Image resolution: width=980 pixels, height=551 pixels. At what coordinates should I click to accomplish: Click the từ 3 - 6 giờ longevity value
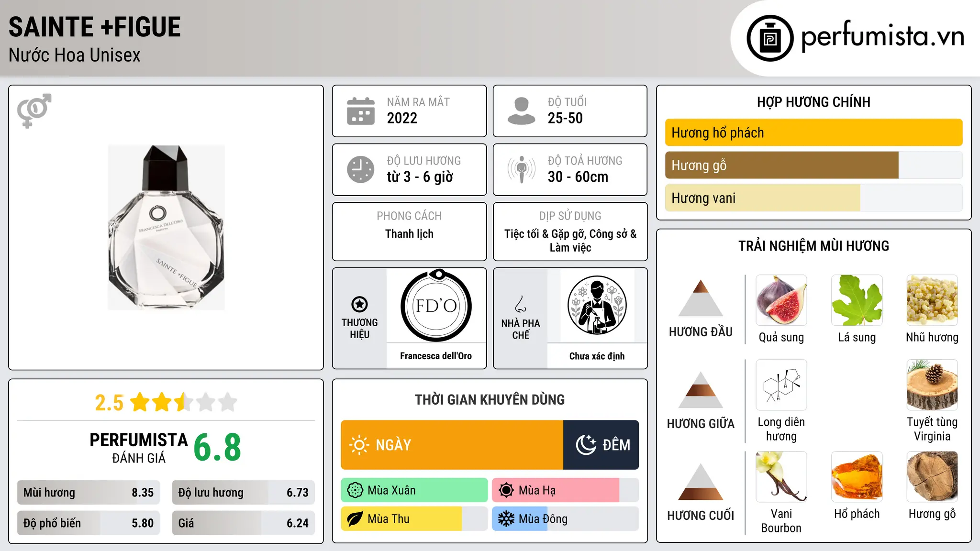click(x=420, y=177)
